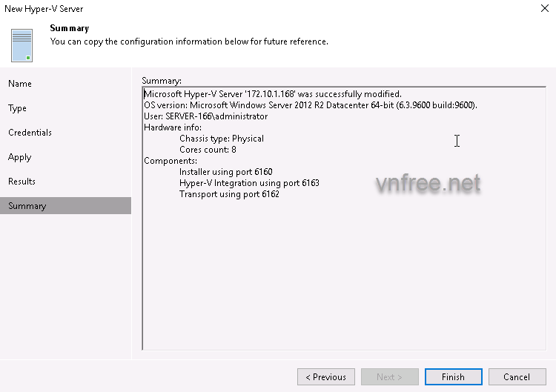Close the New Hyper-V Server dialog
The width and height of the screenshot is (556, 392).
click(544, 9)
